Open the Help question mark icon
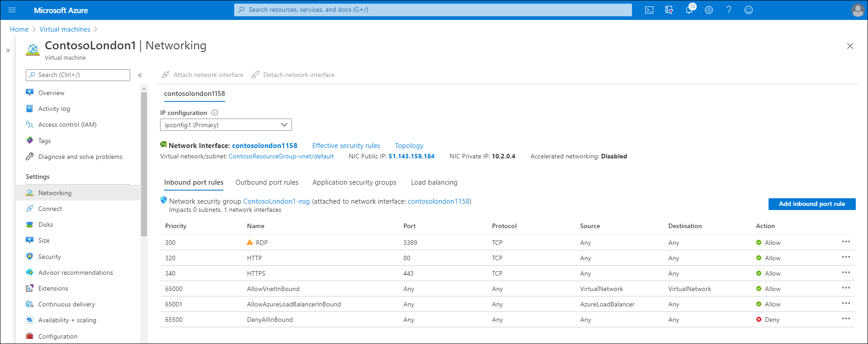Image resolution: width=868 pixels, height=344 pixels. (x=729, y=10)
